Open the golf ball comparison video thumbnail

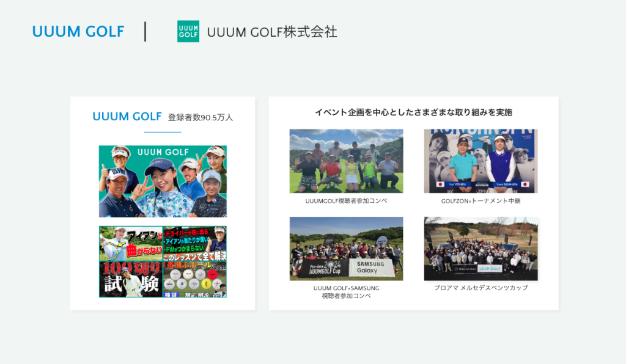pos(194,280)
